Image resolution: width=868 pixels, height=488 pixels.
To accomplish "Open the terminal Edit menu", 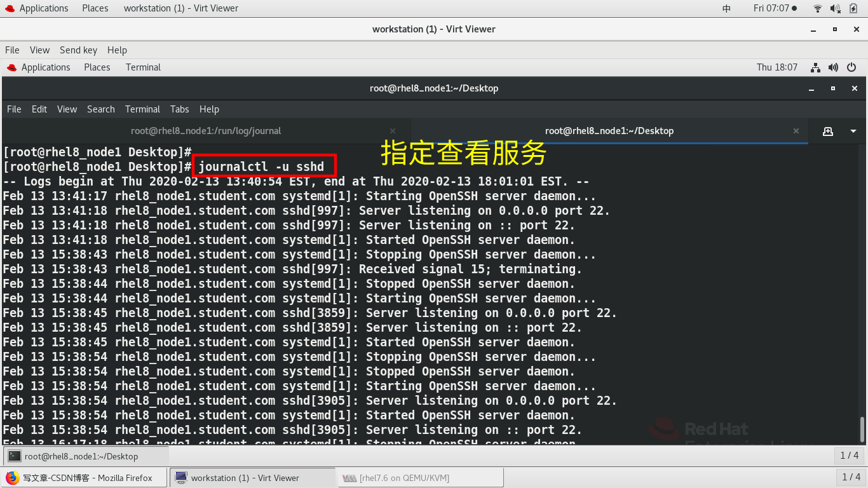I will tap(39, 109).
